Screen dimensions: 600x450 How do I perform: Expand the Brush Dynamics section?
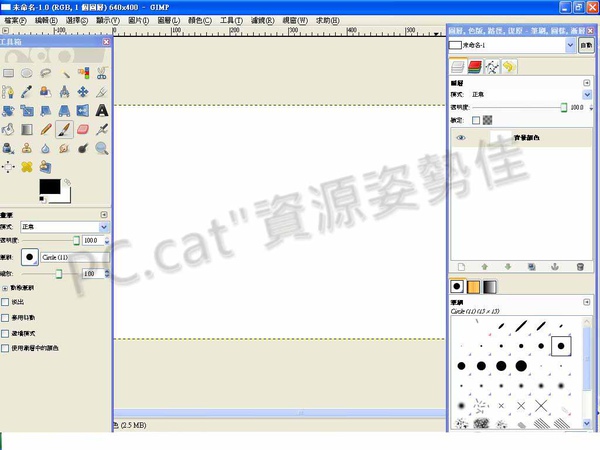tap(5, 288)
